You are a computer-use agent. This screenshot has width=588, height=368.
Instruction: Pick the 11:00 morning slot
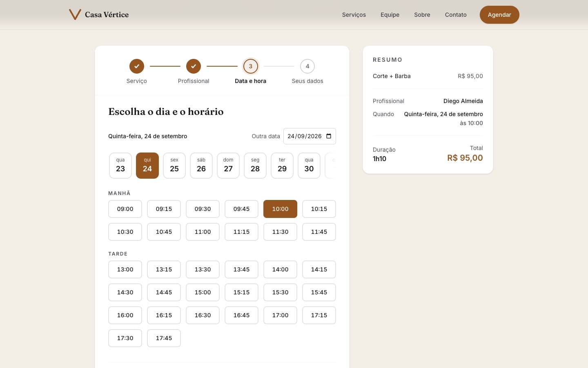(203, 232)
